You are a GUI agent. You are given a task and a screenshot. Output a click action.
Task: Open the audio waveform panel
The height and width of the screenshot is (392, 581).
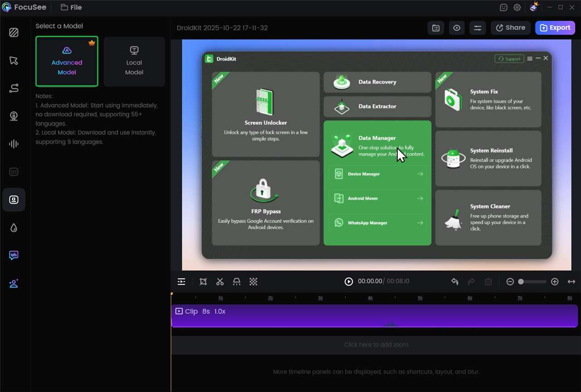(14, 144)
